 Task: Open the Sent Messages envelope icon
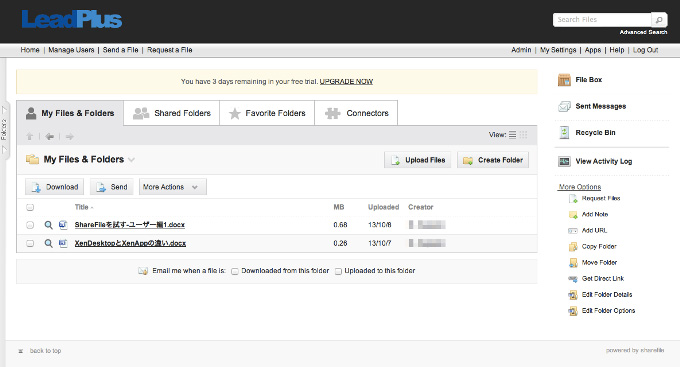[x=564, y=106]
